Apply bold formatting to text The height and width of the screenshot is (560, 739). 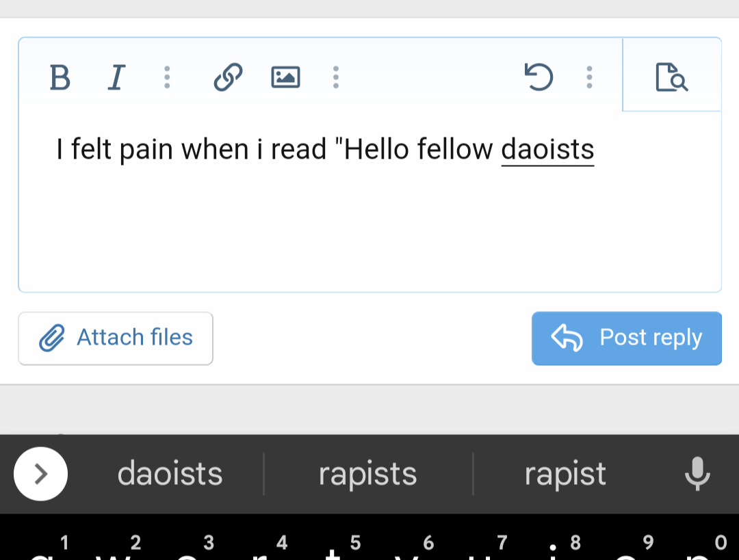click(60, 77)
